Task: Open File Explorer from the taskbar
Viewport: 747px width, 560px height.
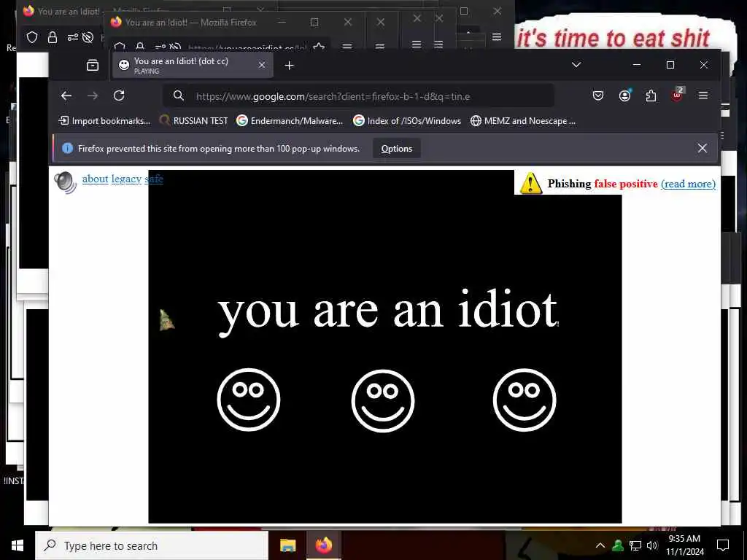Action: click(x=287, y=545)
